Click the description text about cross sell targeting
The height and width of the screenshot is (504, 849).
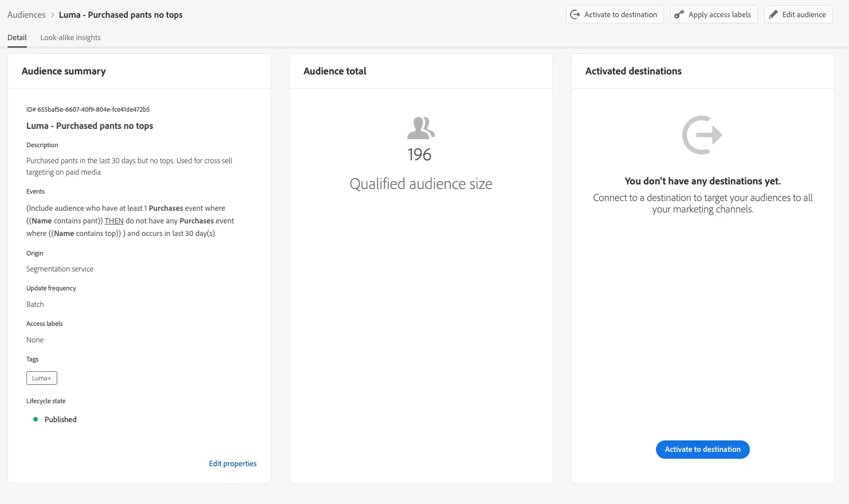[x=129, y=166]
